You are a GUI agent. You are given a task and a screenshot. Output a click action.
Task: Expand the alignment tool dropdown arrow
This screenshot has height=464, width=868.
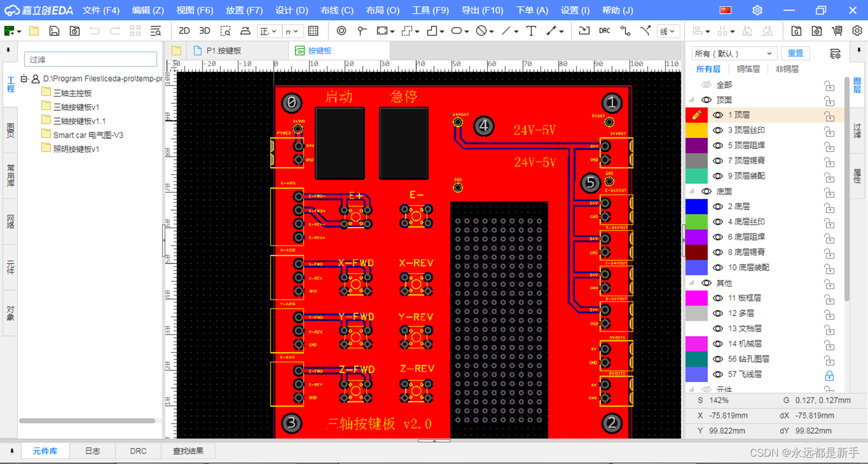pyautogui.click(x=708, y=31)
